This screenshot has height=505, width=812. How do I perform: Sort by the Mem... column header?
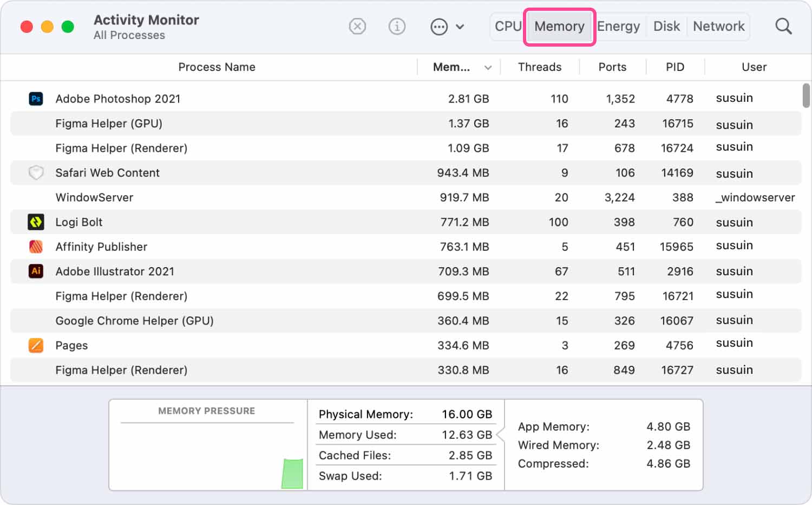coord(451,67)
